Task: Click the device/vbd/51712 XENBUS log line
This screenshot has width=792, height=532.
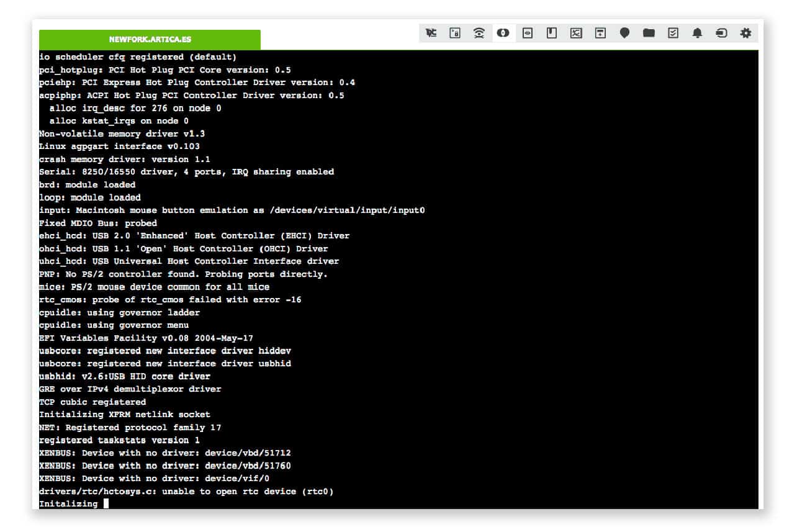Action: click(164, 453)
